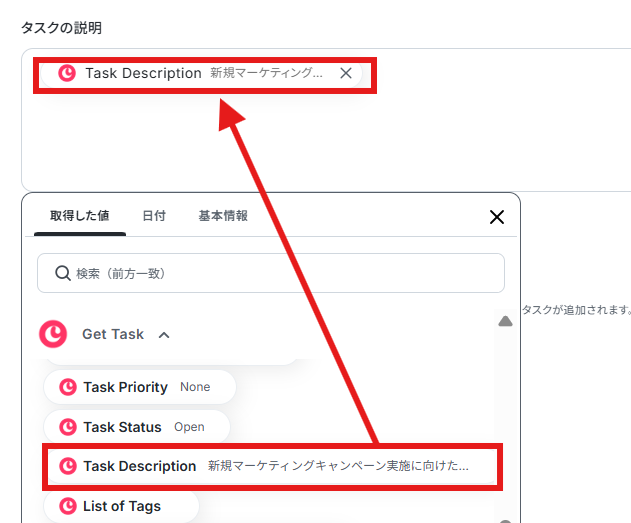Insert the List of Tags value
The height and width of the screenshot is (523, 631).
tap(122, 506)
